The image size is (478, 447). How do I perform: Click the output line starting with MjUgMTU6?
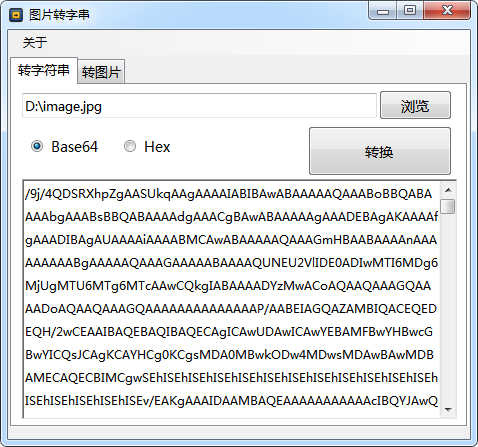point(228,286)
